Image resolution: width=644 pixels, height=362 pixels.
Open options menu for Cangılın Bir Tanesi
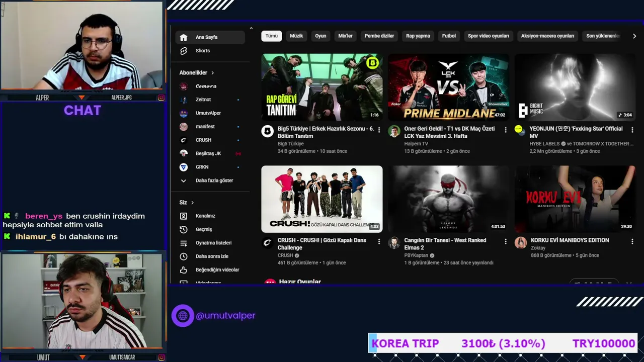pos(506,241)
